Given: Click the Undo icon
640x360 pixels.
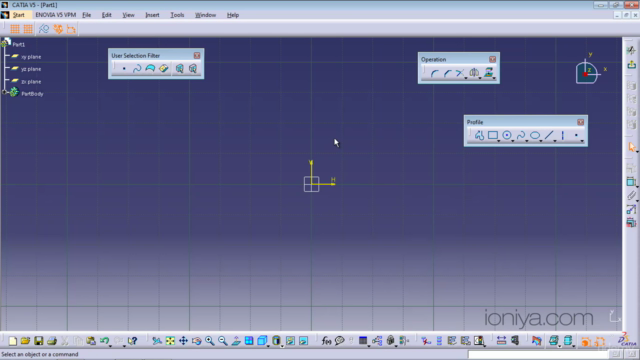Looking at the screenshot, I should click(x=104, y=341).
